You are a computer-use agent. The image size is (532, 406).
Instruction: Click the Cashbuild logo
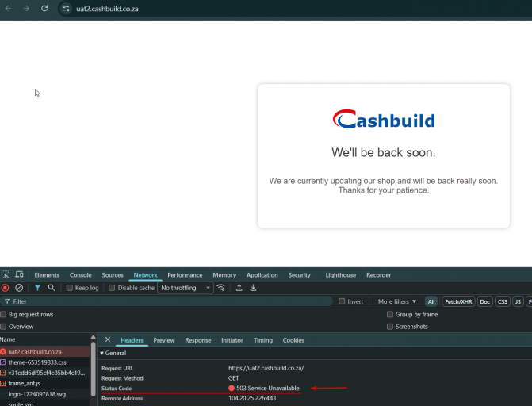384,119
